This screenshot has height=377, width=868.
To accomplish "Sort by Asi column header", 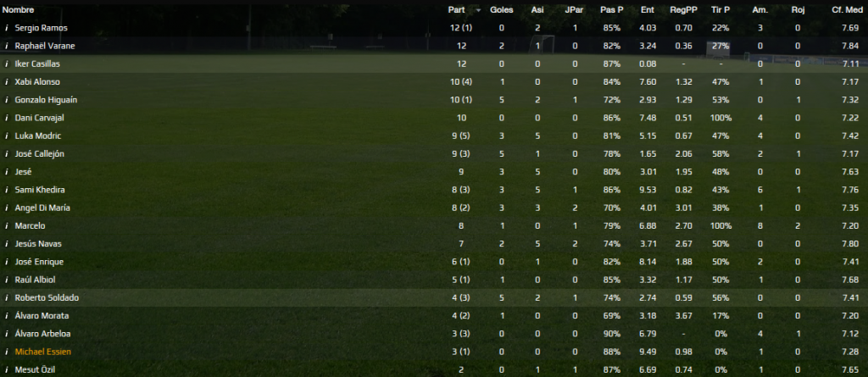I will click(x=537, y=10).
